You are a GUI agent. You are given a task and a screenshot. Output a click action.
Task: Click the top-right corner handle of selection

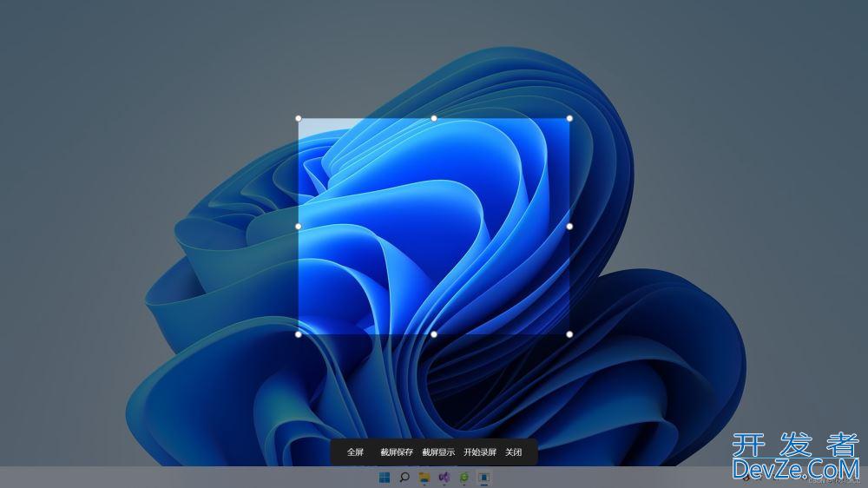click(x=569, y=119)
